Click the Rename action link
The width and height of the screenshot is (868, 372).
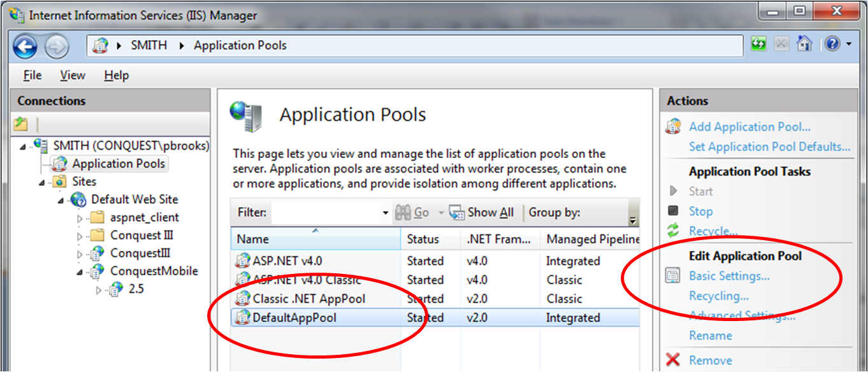coord(710,335)
